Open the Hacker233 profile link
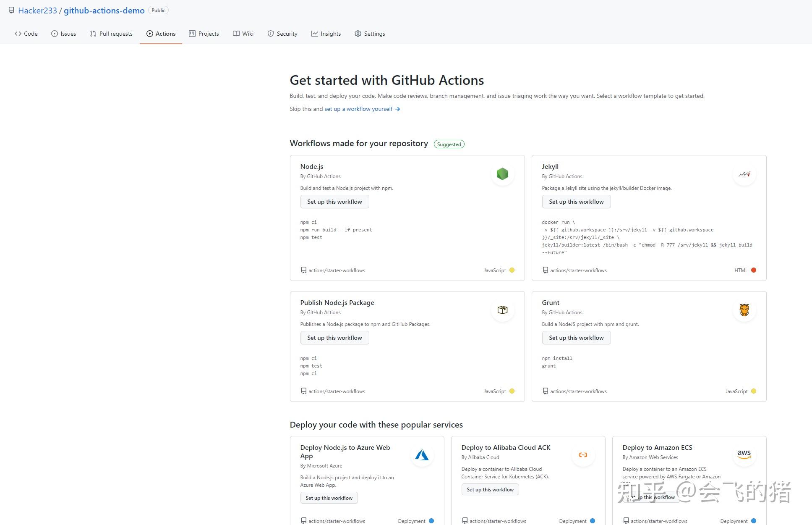Image resolution: width=812 pixels, height=525 pixels. tap(37, 10)
